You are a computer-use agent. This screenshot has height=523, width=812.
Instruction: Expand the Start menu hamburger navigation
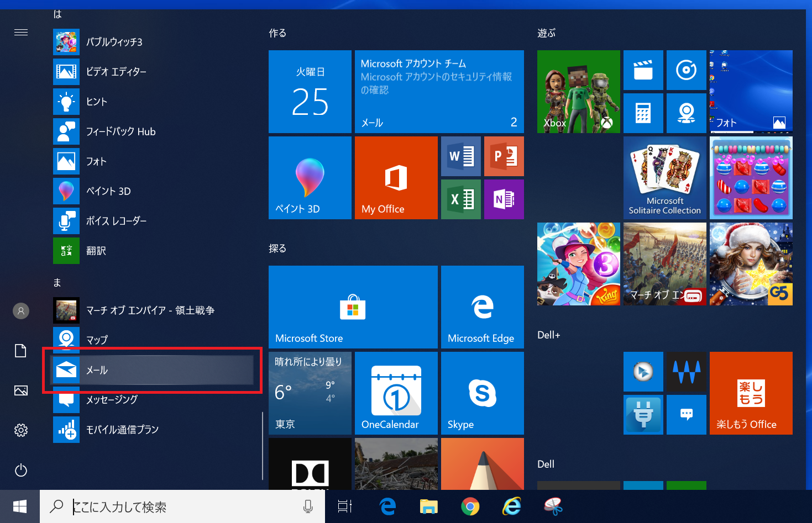click(x=21, y=33)
